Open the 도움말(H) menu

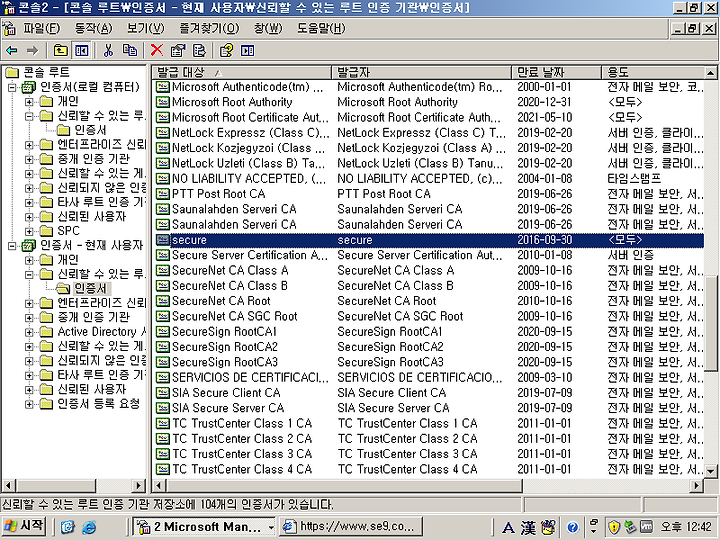[x=321, y=28]
